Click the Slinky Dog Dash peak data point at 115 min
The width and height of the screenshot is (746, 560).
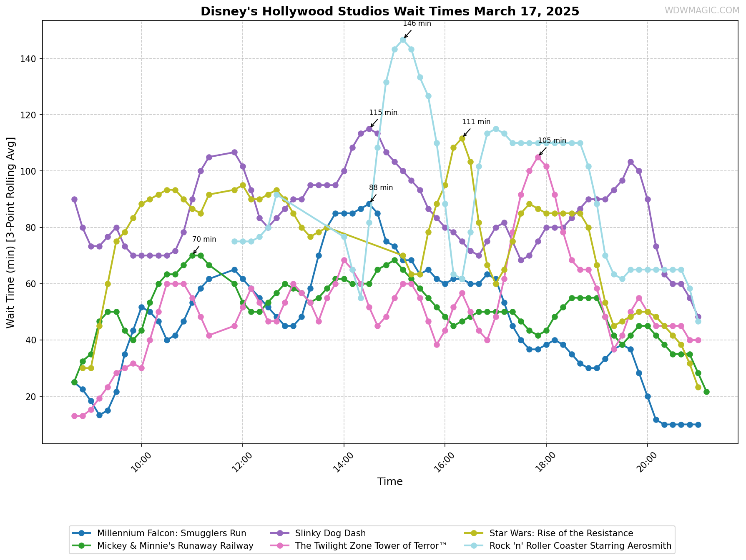point(369,129)
